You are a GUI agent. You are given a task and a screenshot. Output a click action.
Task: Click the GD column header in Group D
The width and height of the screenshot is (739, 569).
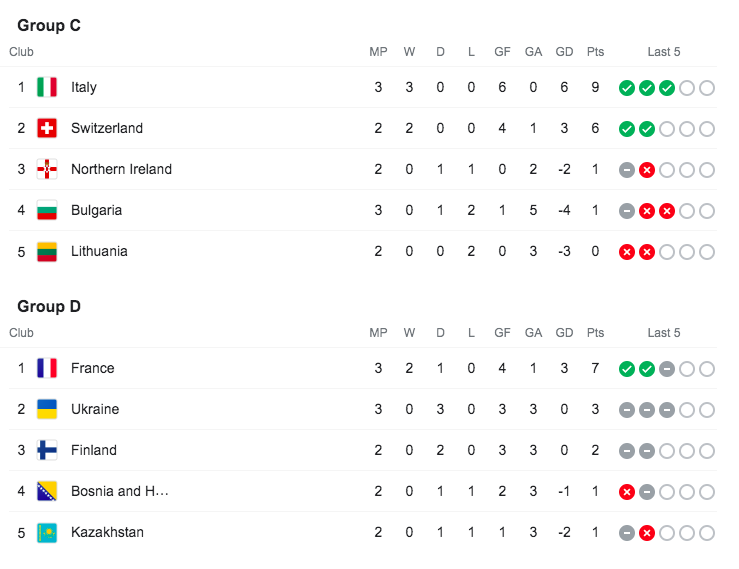coord(564,333)
